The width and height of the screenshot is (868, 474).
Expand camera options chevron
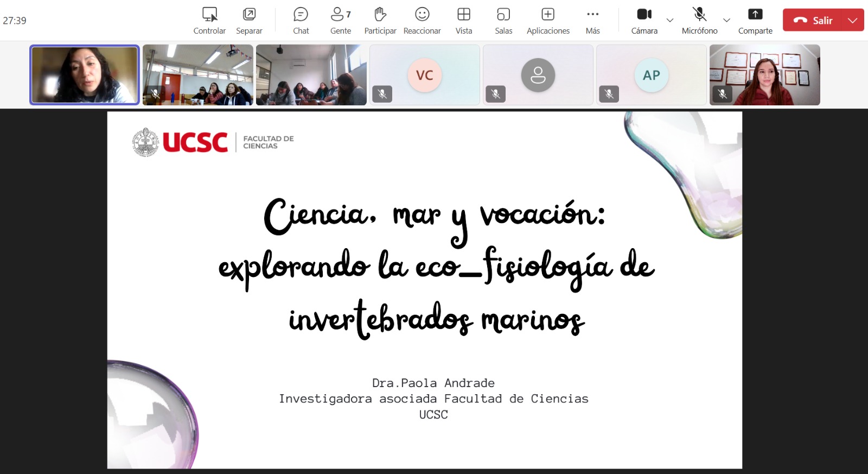click(x=670, y=21)
